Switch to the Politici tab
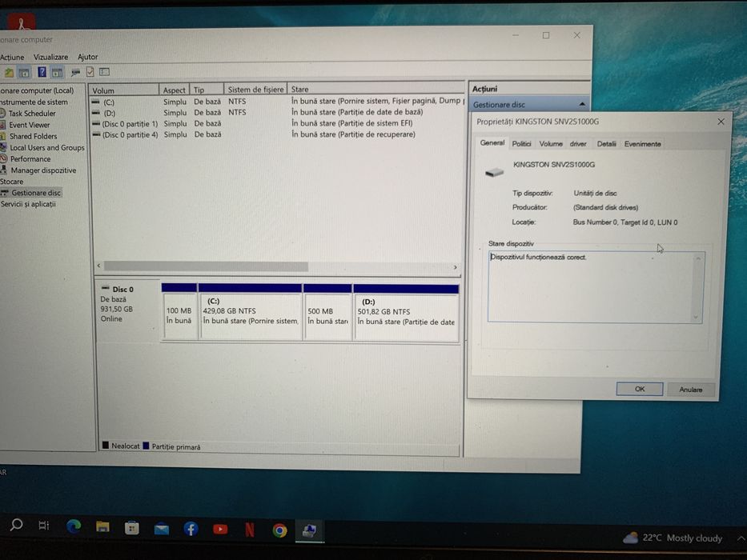 521,144
